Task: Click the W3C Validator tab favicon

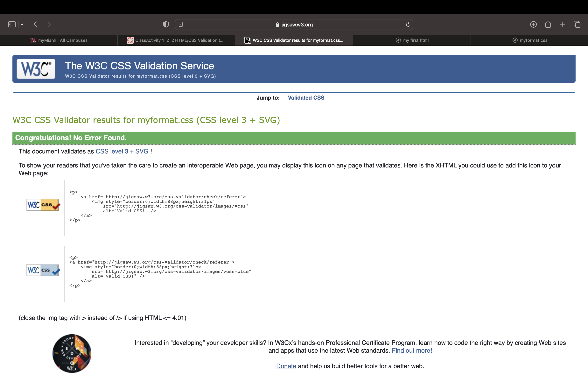Action: click(248, 40)
